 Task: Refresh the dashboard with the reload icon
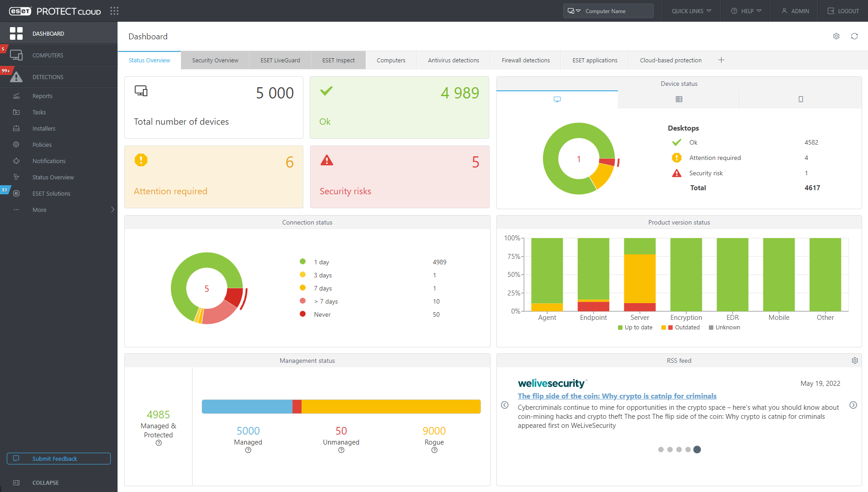[x=854, y=36]
